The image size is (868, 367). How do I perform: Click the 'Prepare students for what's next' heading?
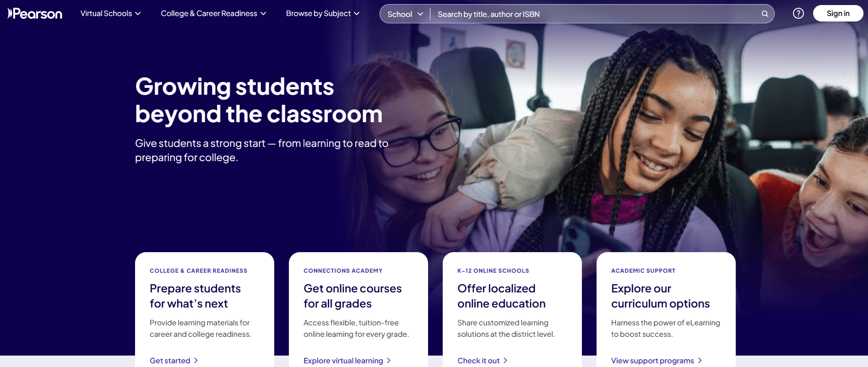click(195, 296)
